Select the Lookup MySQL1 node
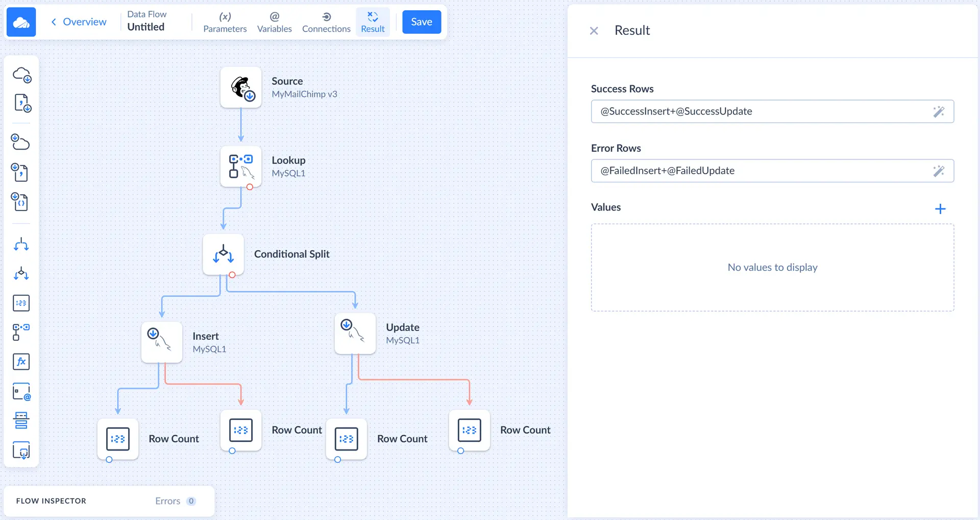 click(x=241, y=167)
